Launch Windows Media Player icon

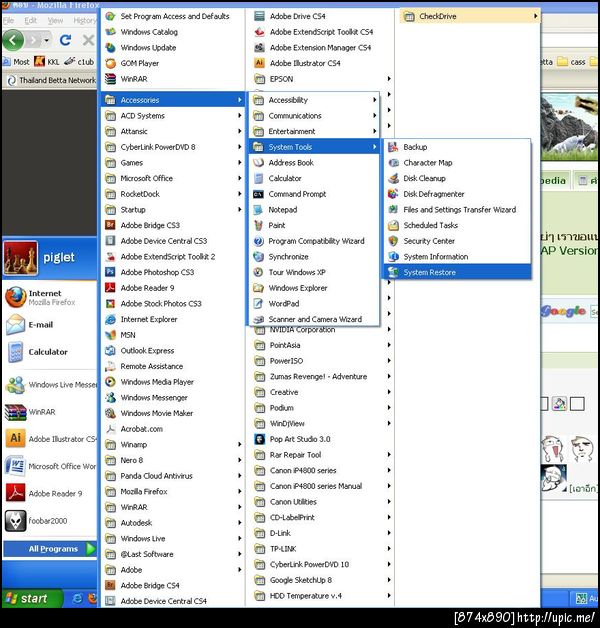[110, 382]
